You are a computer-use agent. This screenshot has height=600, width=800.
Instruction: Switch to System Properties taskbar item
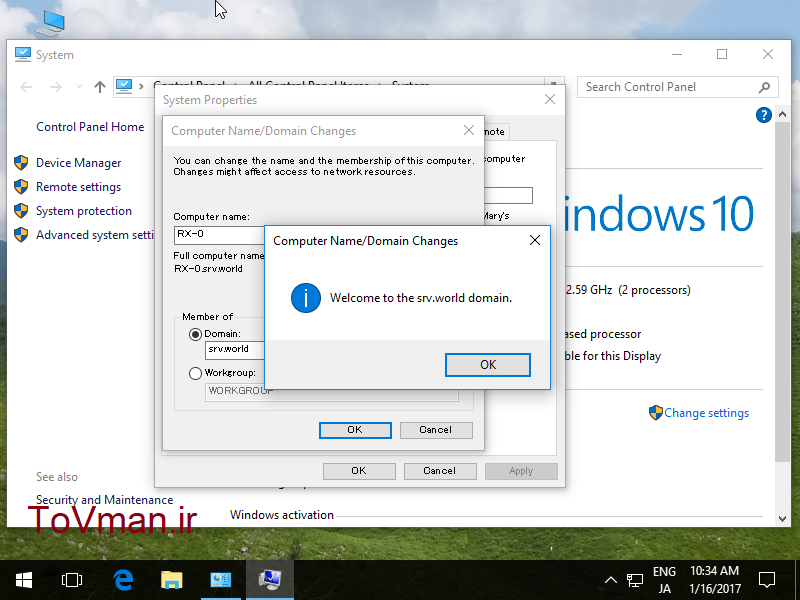tap(269, 580)
